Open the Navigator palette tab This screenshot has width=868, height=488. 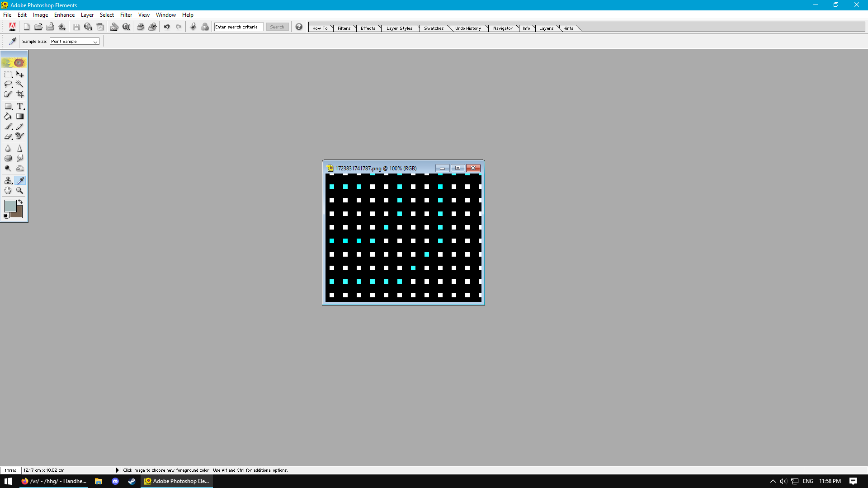[503, 28]
